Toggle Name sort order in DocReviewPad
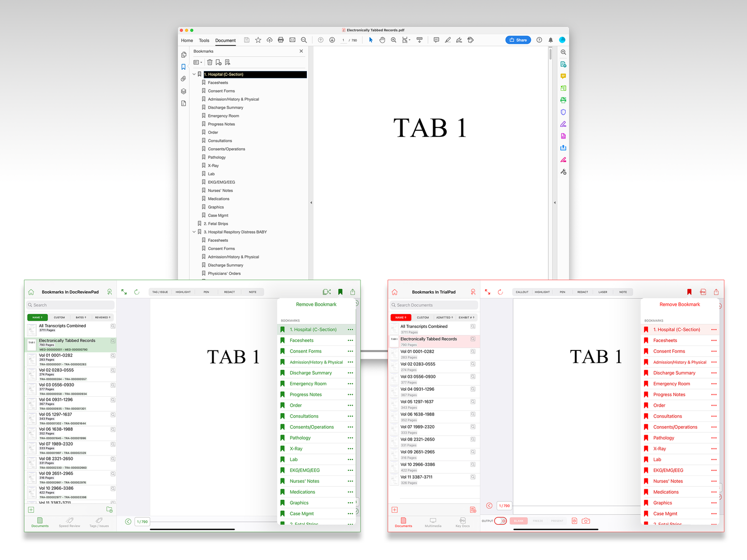Image resolution: width=747 pixels, height=560 pixels. (x=37, y=317)
